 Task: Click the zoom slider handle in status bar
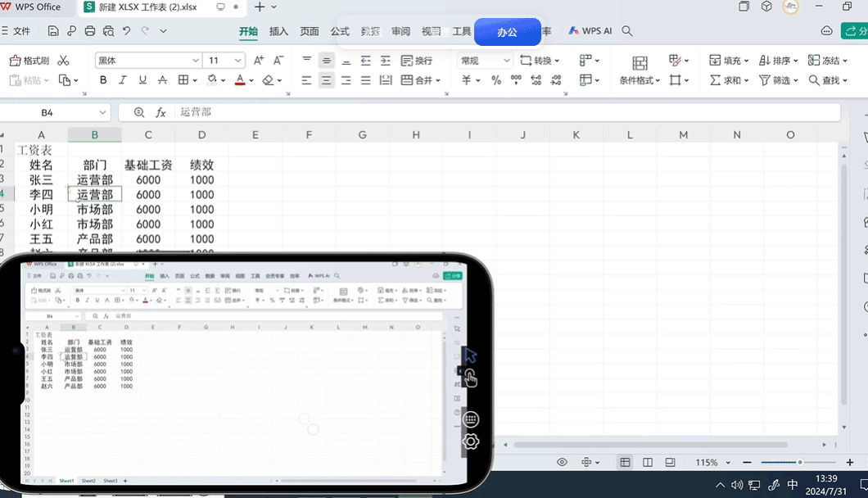(x=800, y=463)
